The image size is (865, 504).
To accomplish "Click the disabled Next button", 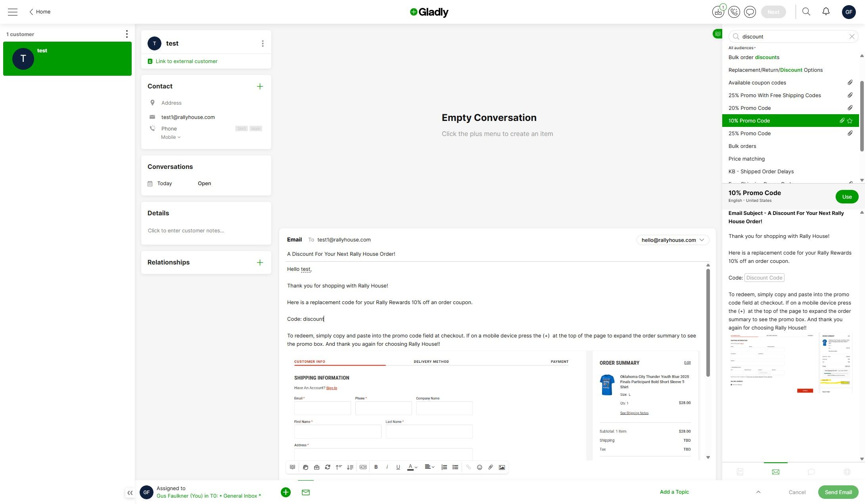I will pos(773,12).
